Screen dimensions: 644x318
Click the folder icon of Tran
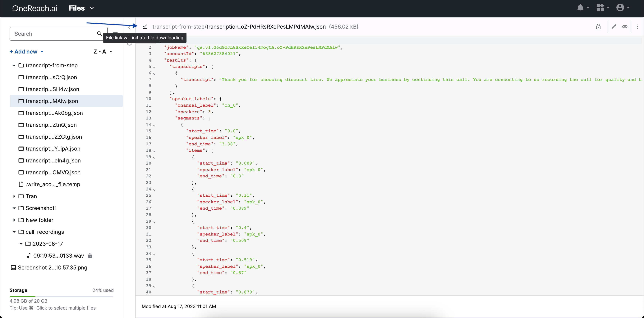pos(21,196)
